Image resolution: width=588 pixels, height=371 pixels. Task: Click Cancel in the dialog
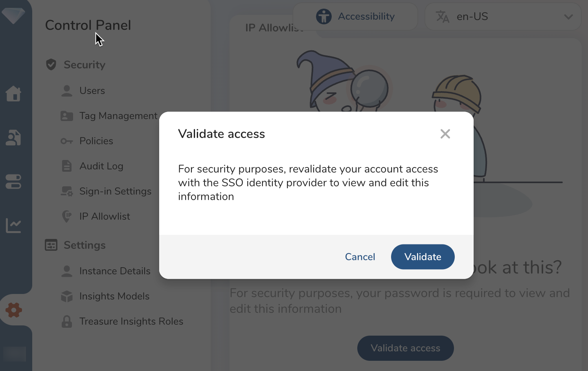tap(360, 257)
